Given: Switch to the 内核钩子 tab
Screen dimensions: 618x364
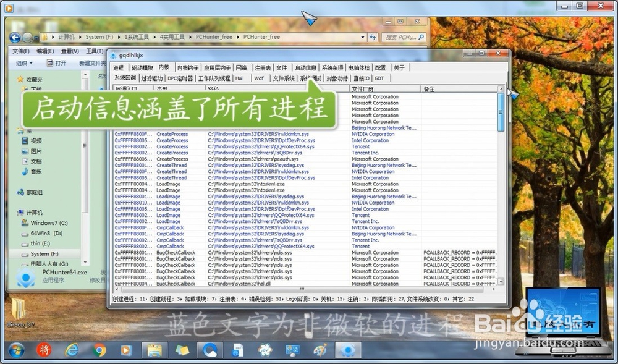Looking at the screenshot, I should click(188, 68).
